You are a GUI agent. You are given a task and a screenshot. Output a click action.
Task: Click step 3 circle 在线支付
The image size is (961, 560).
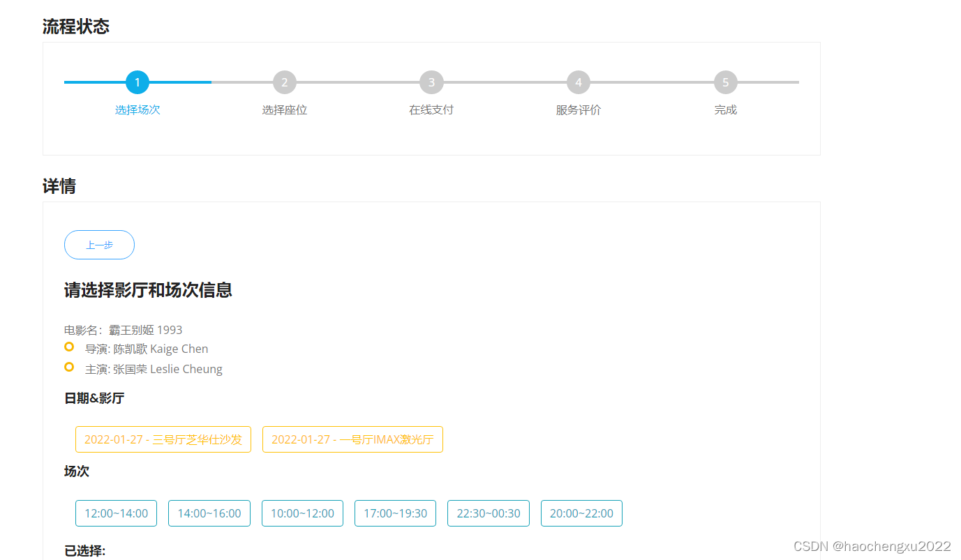click(x=431, y=82)
